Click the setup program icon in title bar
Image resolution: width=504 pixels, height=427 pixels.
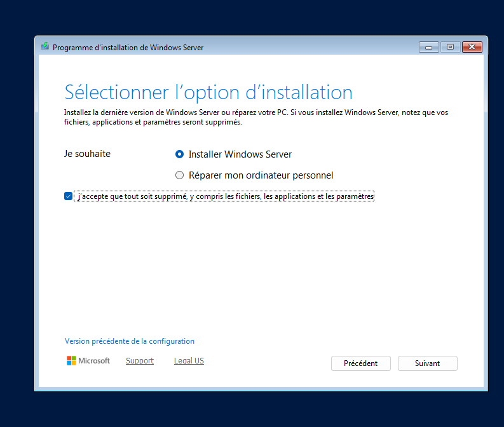tap(45, 46)
